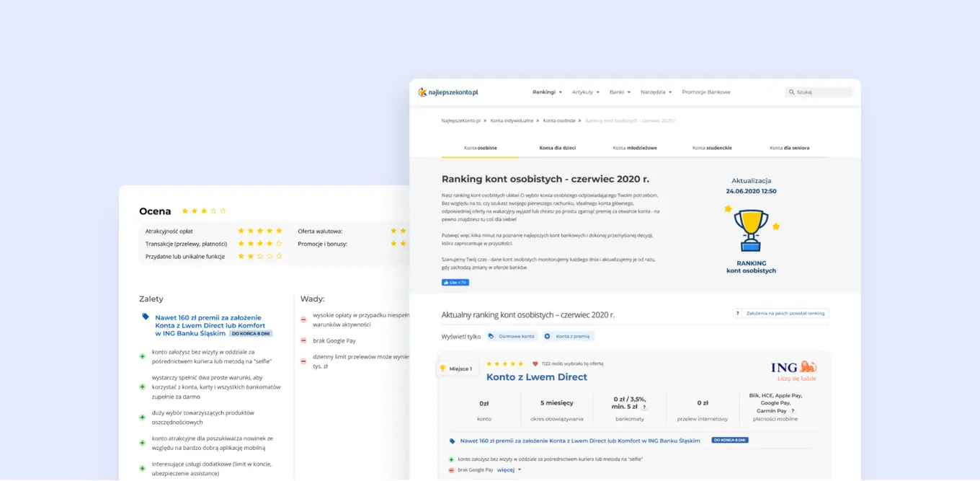Click plus icon by konto założysz bez wizyty
This screenshot has width=980, height=481.
tap(143, 356)
